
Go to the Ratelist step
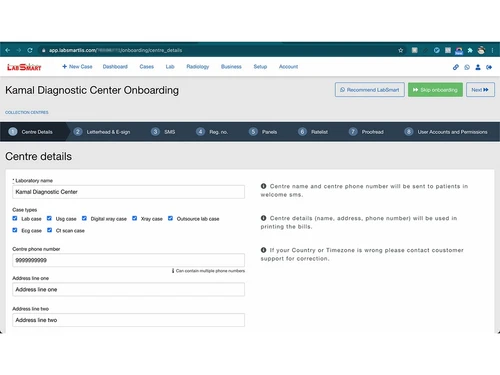pos(319,132)
